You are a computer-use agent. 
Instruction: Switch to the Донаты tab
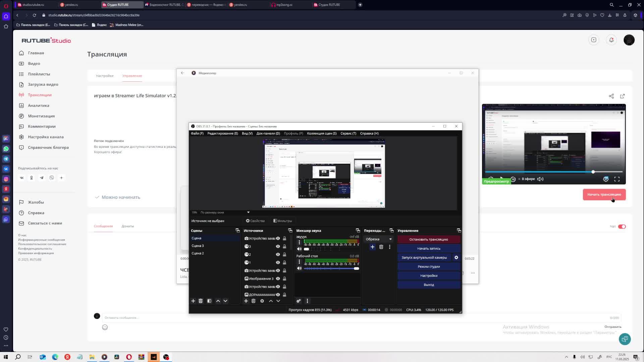127,226
